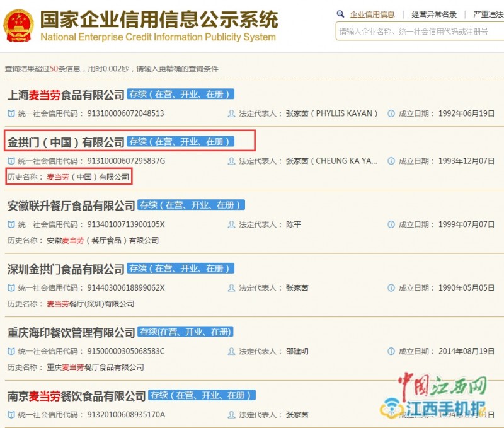Click legal representative icon for PHYLLIS KAYAN
This screenshot has width=504, height=428.
(231, 113)
